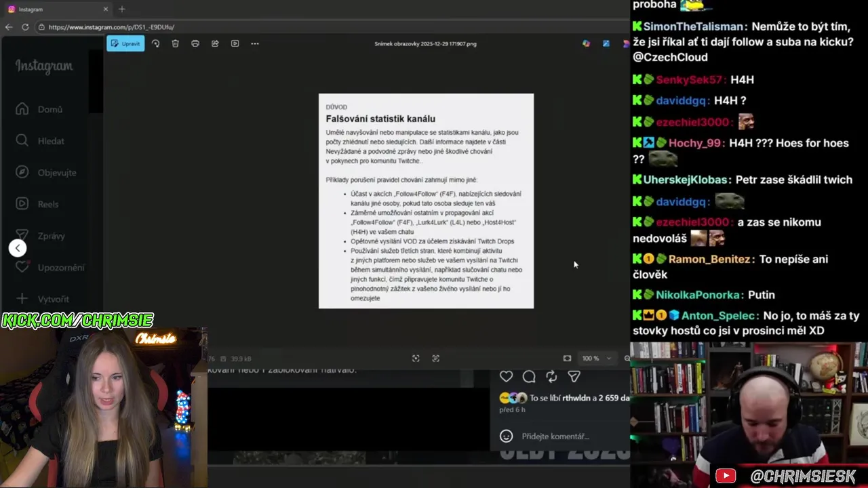Send the post with paper plane icon
Image resolution: width=868 pixels, height=488 pixels.
[574, 376]
